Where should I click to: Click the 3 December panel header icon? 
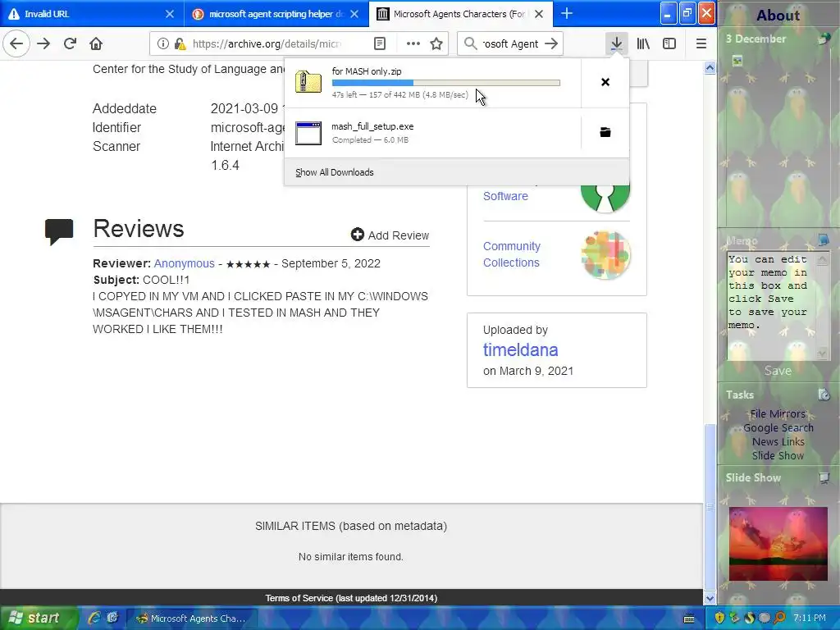[x=824, y=39]
